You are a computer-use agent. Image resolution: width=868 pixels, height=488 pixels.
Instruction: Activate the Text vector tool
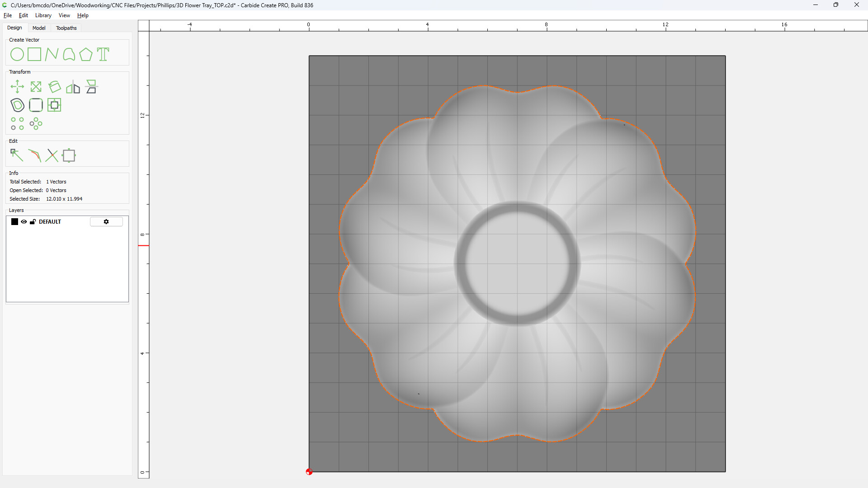103,55
